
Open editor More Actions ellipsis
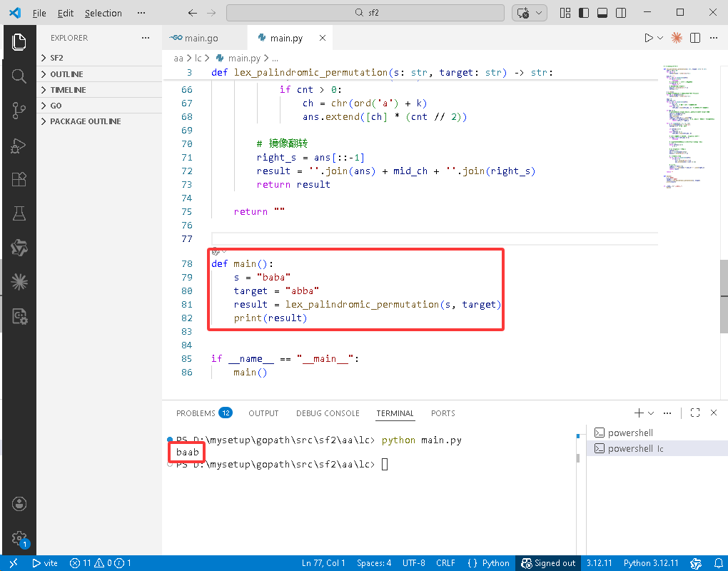(x=714, y=38)
